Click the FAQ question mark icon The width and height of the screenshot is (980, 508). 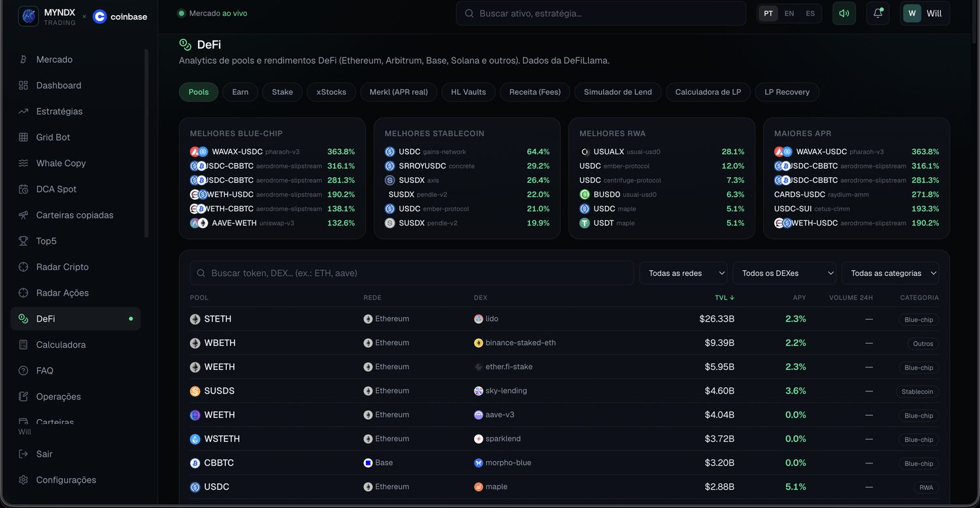click(x=24, y=371)
